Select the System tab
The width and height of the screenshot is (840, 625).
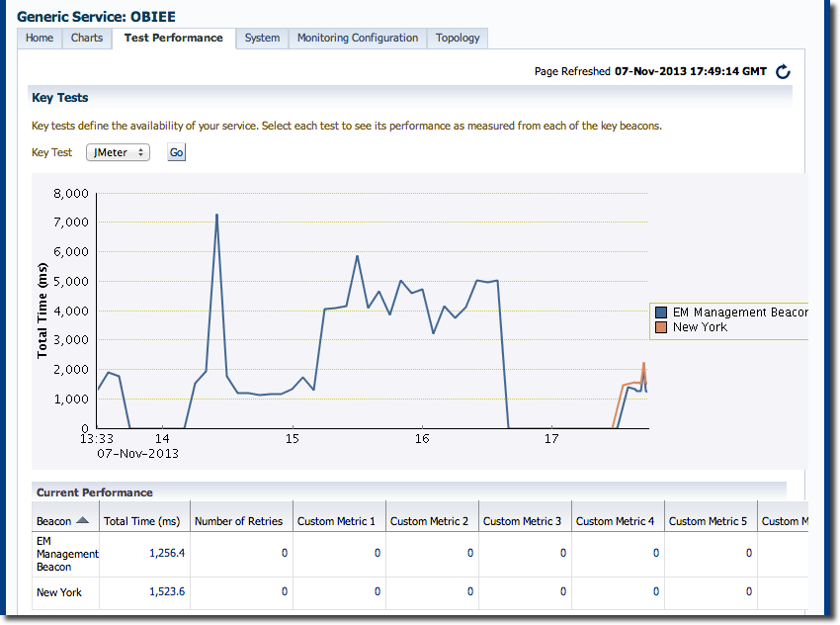coord(262,38)
